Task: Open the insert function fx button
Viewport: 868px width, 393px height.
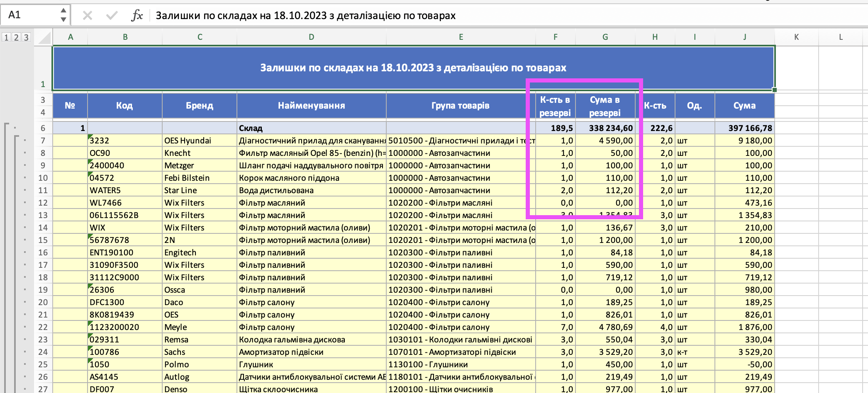Action: 137,16
